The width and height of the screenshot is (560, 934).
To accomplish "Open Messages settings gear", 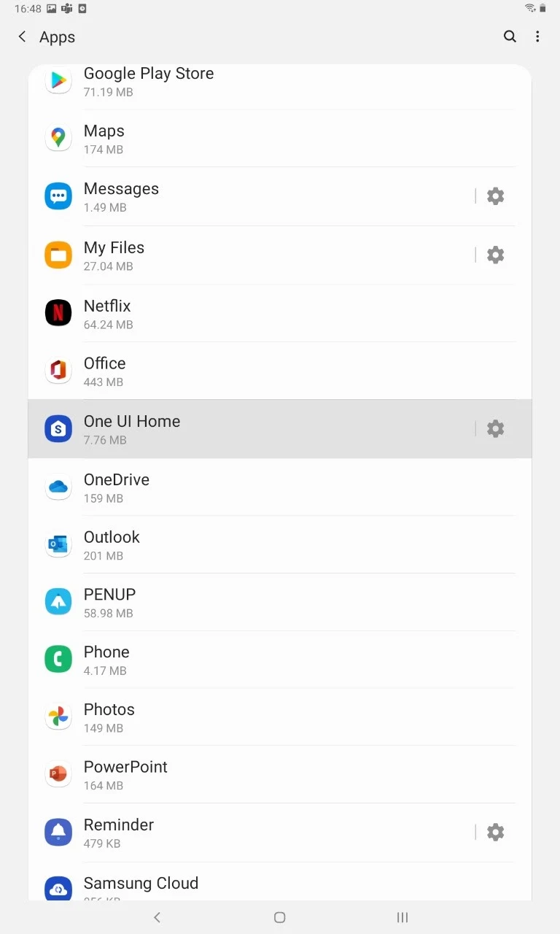I will (495, 196).
